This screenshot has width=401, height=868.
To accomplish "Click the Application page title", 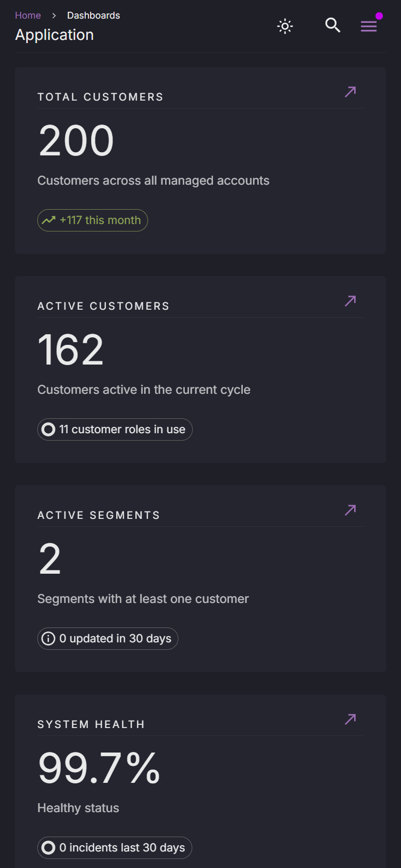I will (54, 35).
